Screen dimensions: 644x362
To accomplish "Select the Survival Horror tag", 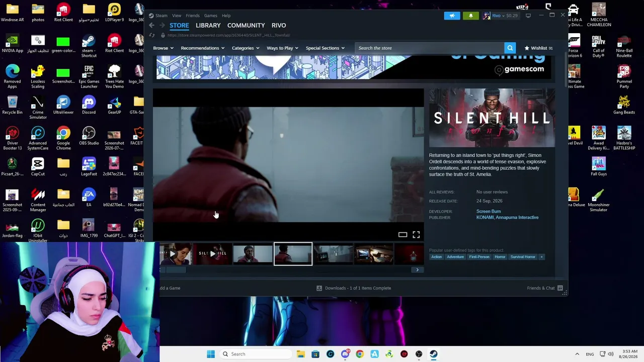I will tap(523, 257).
